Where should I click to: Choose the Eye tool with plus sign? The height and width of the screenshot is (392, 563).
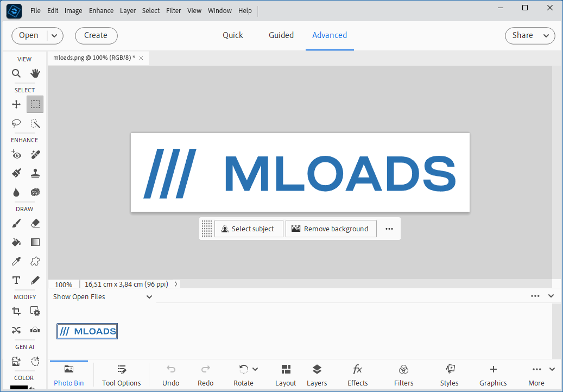[x=16, y=154]
